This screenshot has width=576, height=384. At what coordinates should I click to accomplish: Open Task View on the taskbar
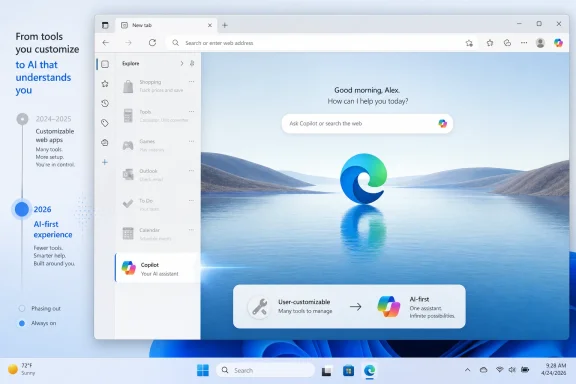[326, 371]
